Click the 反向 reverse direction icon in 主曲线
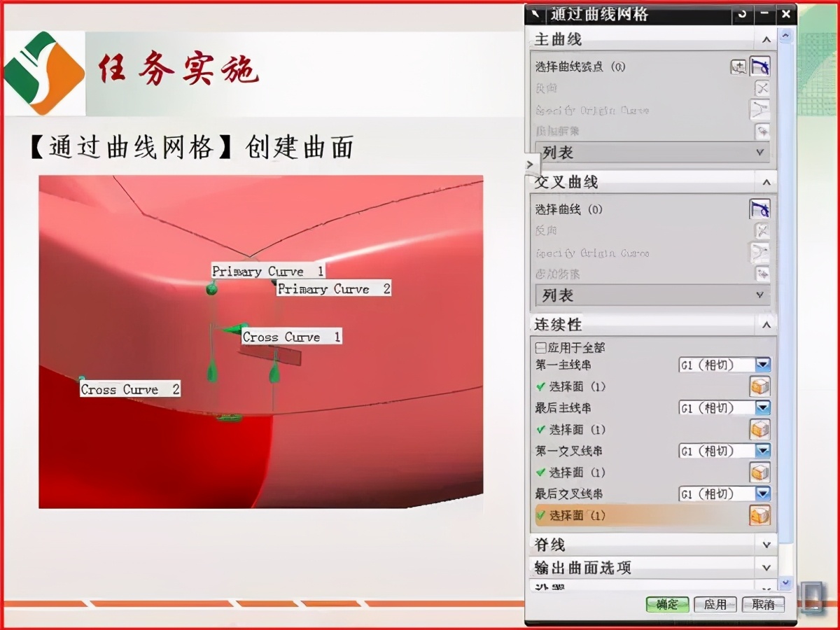The height and width of the screenshot is (630, 840). coord(761,88)
